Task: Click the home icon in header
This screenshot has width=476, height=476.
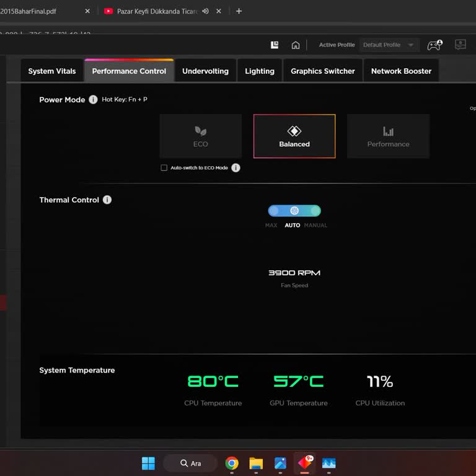Action: [296, 45]
